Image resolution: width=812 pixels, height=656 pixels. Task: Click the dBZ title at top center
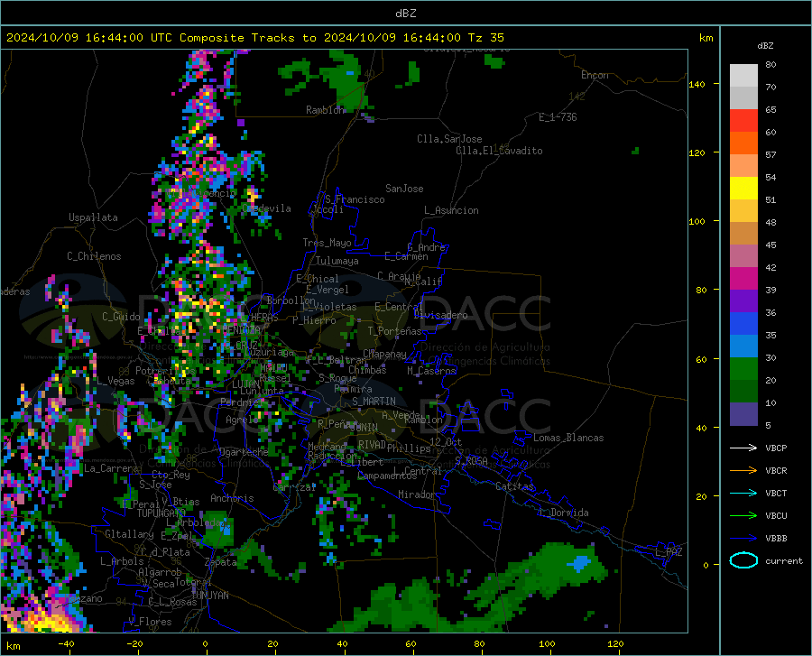405,14
